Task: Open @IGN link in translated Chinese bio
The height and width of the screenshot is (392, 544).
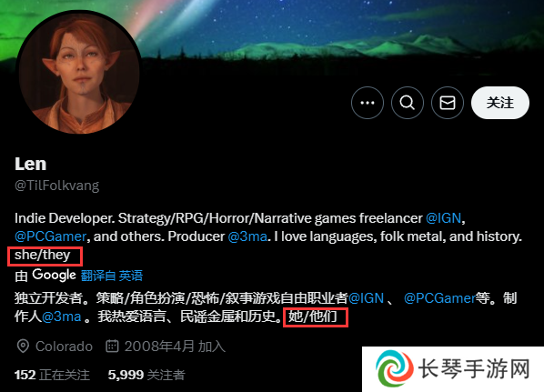Action: click(x=366, y=298)
